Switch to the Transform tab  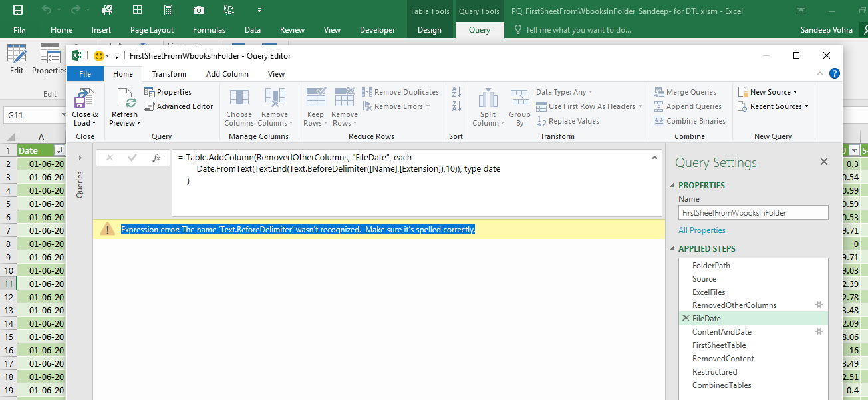click(169, 74)
